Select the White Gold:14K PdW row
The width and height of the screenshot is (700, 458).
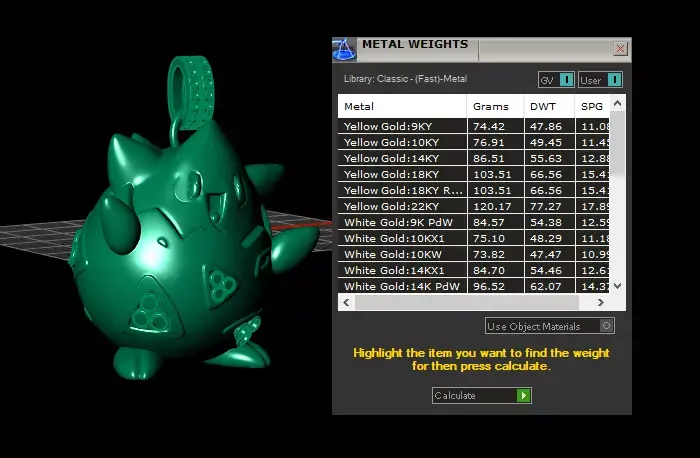pyautogui.click(x=474, y=286)
